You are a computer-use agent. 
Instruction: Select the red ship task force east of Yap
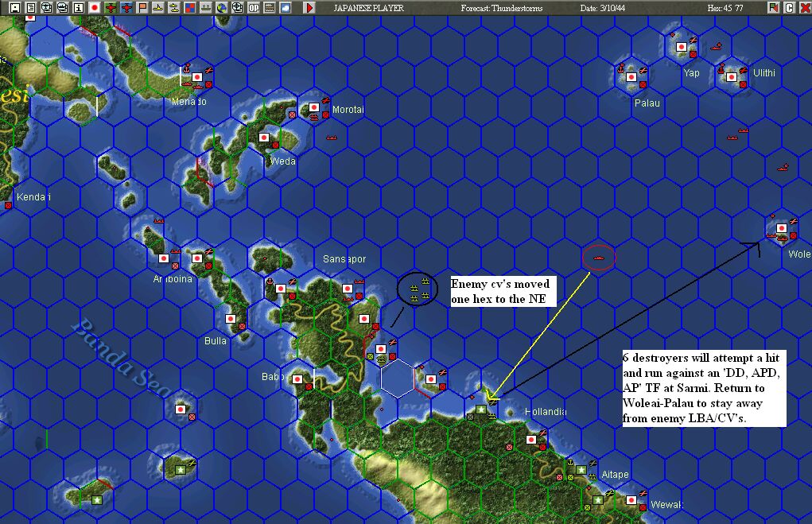(x=717, y=47)
